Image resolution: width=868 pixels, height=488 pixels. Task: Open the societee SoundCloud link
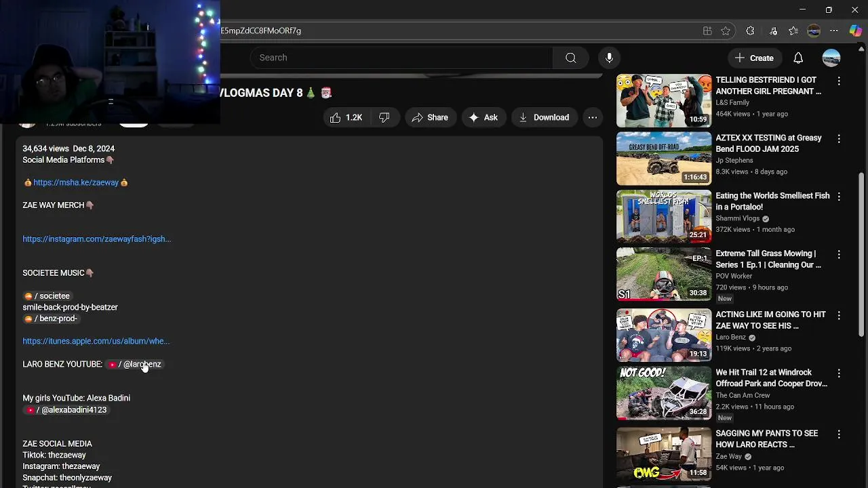point(47,296)
